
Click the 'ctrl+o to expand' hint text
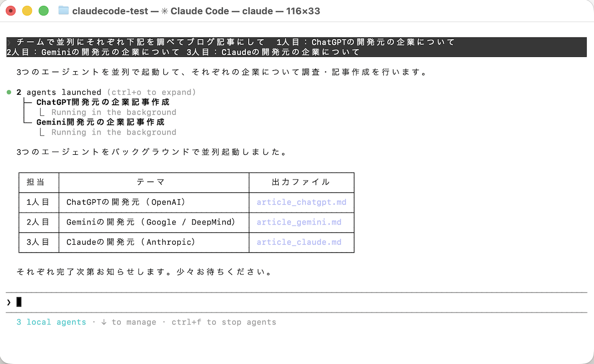point(150,92)
